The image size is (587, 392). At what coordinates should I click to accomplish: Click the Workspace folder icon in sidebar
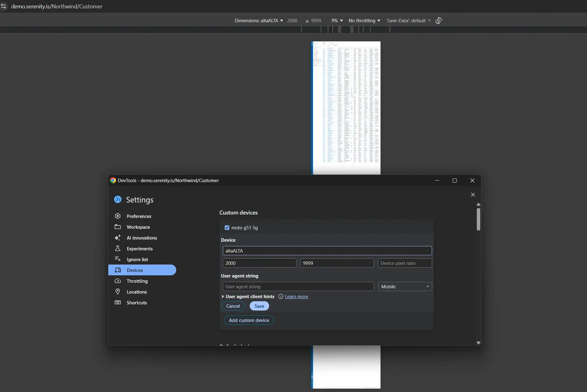click(x=118, y=227)
